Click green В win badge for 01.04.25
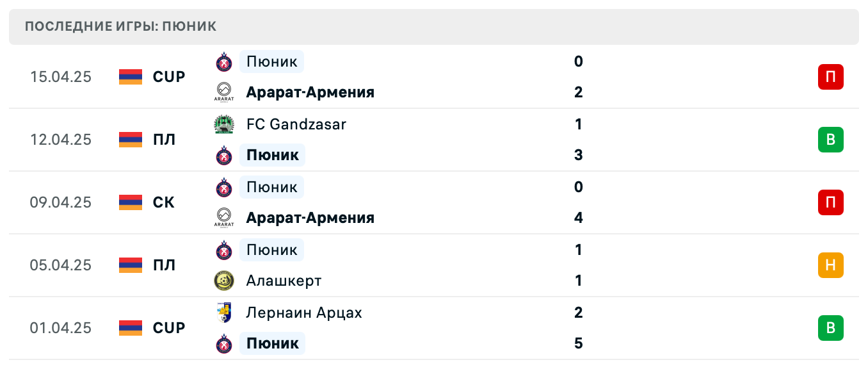Image resolution: width=868 pixels, height=369 pixels. tap(830, 328)
